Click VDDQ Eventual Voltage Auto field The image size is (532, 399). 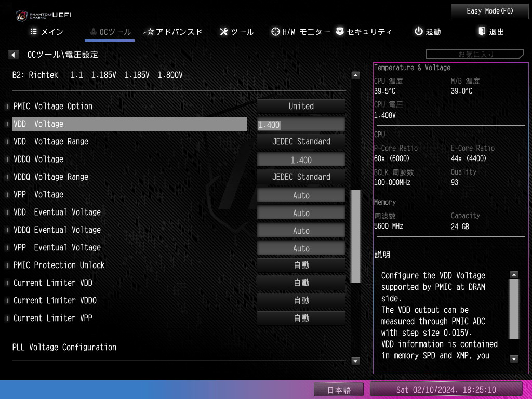click(x=301, y=230)
